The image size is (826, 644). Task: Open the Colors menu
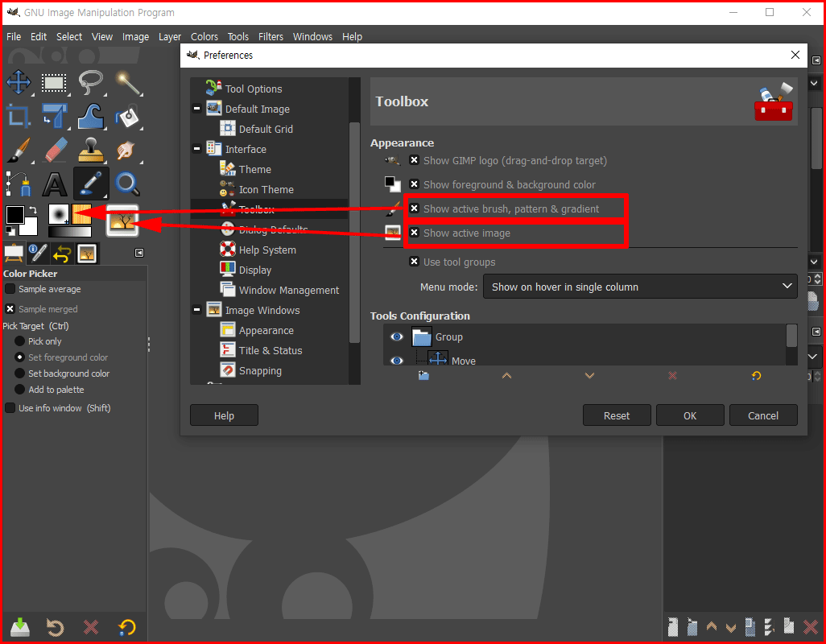(x=204, y=37)
